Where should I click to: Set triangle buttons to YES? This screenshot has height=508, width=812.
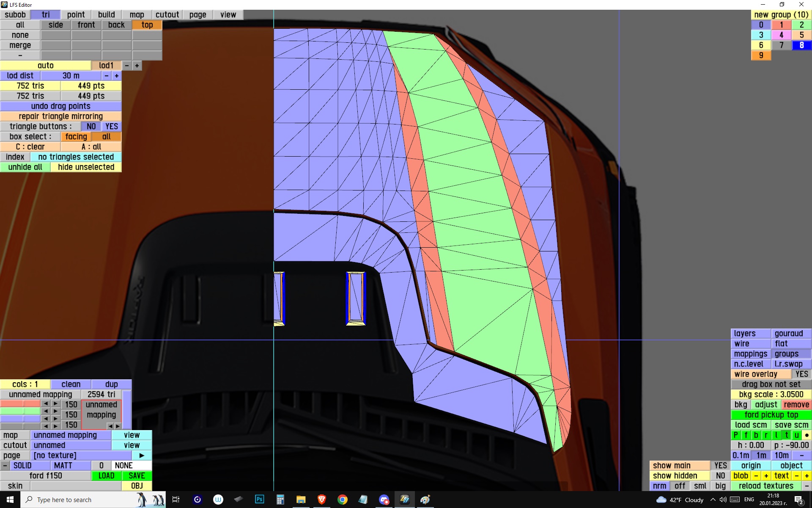pos(111,127)
